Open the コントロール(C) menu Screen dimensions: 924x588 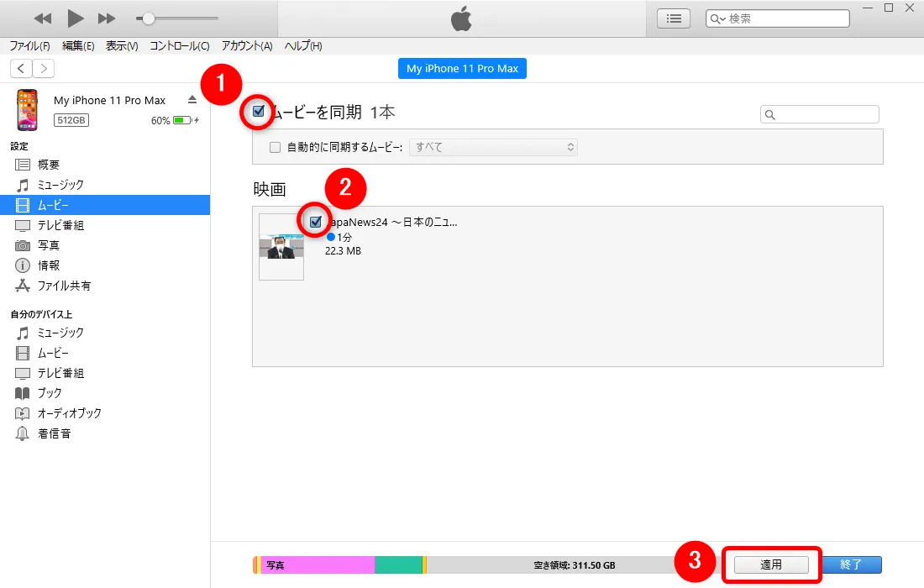[179, 46]
